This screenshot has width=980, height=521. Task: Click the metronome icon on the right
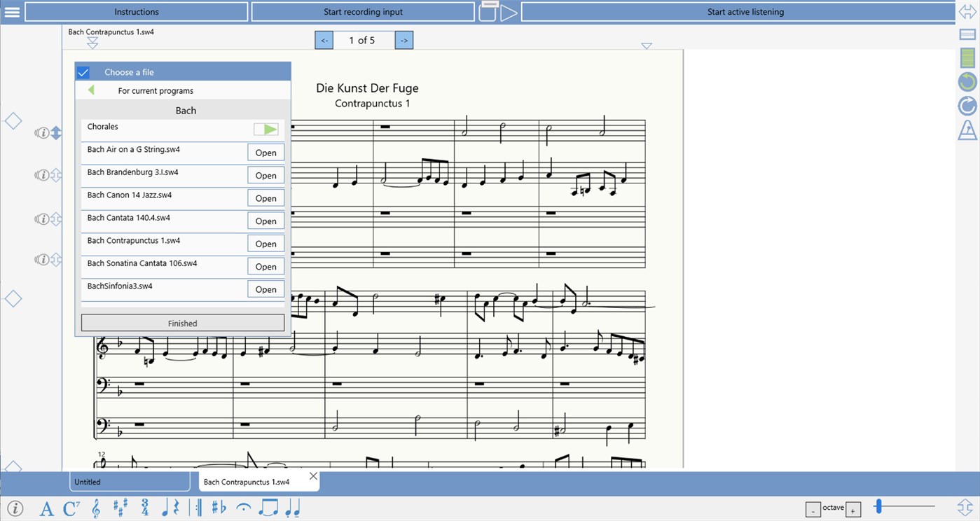[967, 131]
